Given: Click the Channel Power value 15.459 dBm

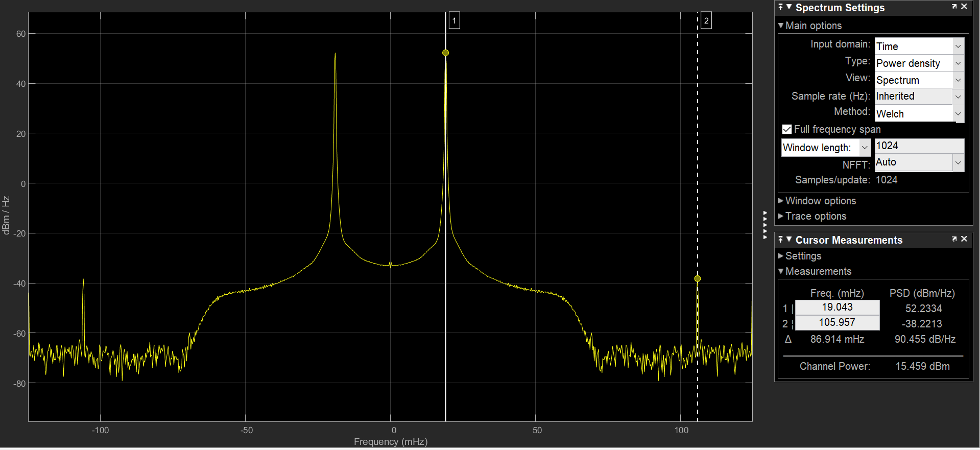Looking at the screenshot, I should [x=923, y=366].
